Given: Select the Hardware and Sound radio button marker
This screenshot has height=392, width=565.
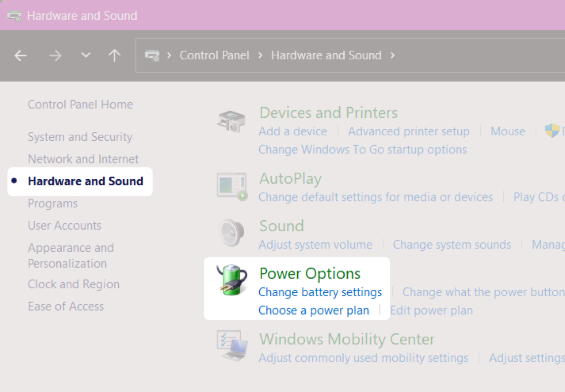Looking at the screenshot, I should point(15,182).
